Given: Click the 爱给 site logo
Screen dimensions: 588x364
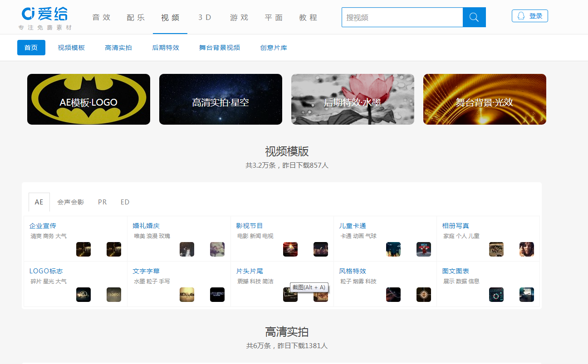Looking at the screenshot, I should (x=45, y=15).
